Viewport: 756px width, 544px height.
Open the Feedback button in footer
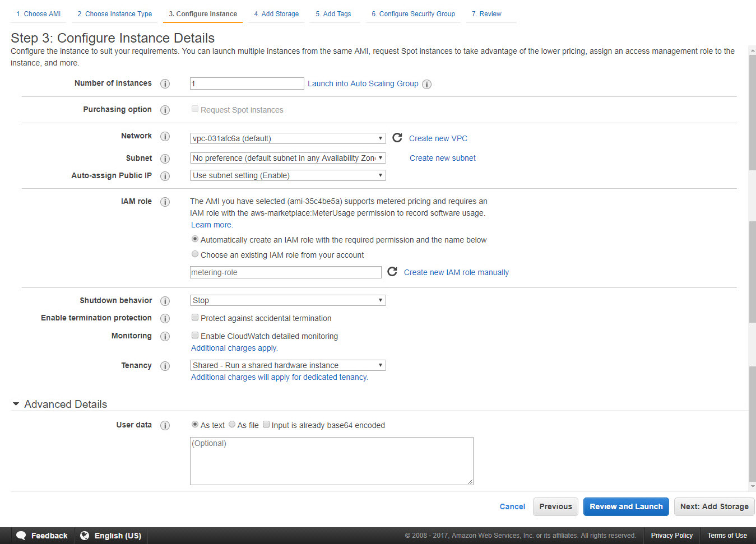point(42,536)
